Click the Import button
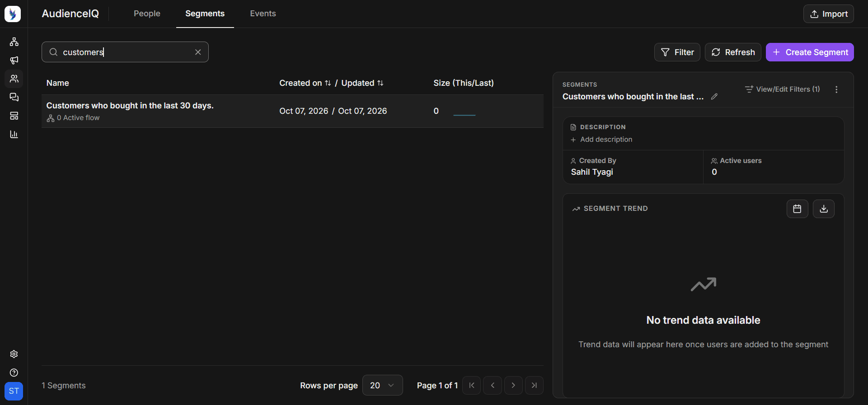The height and width of the screenshot is (405, 868). click(828, 14)
